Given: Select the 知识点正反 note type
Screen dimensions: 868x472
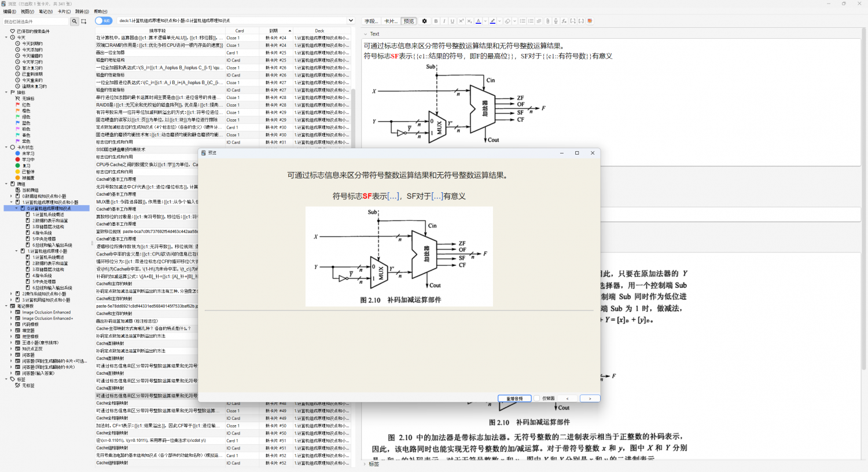Looking at the screenshot, I should (x=32, y=349).
